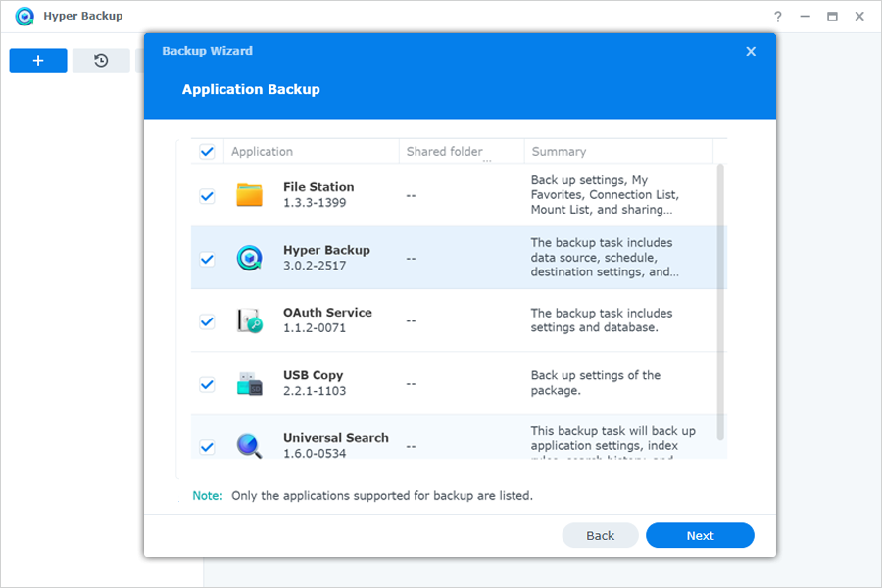Uncheck the File Station checkbox
882x588 pixels.
click(x=207, y=196)
